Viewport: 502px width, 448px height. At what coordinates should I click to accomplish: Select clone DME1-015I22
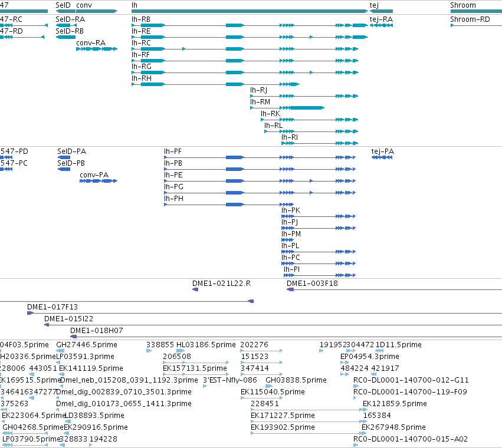coord(68,319)
